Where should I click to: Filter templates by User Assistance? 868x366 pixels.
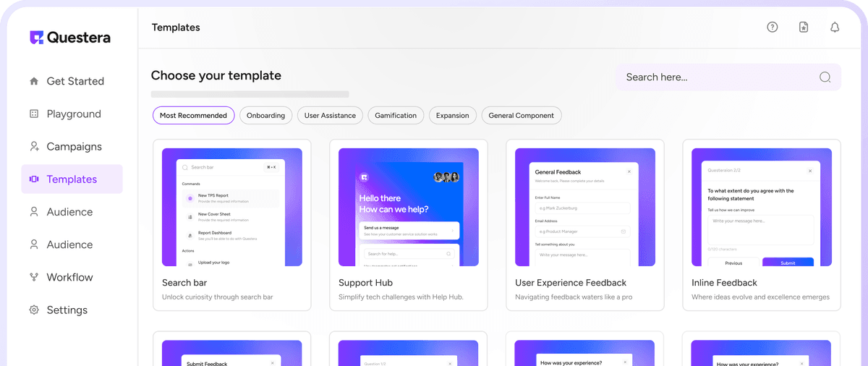point(330,115)
